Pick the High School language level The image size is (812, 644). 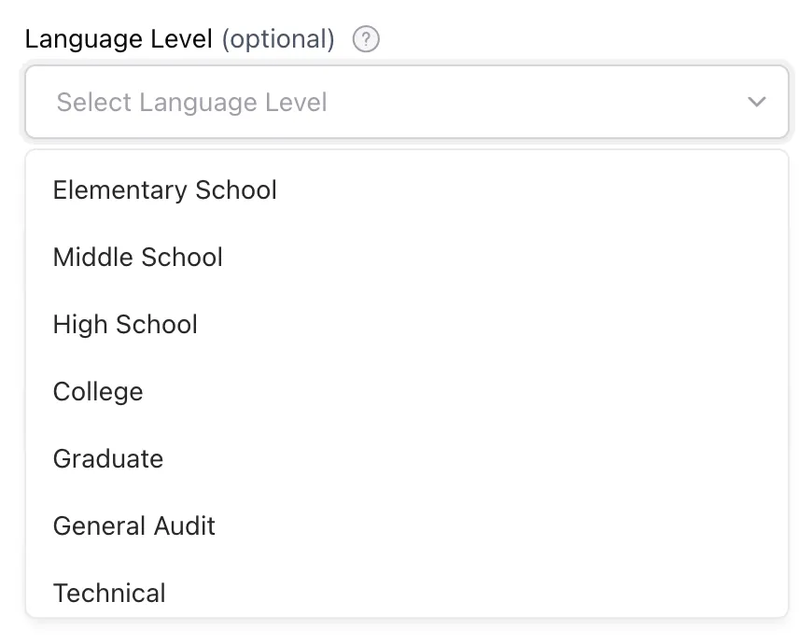point(126,325)
